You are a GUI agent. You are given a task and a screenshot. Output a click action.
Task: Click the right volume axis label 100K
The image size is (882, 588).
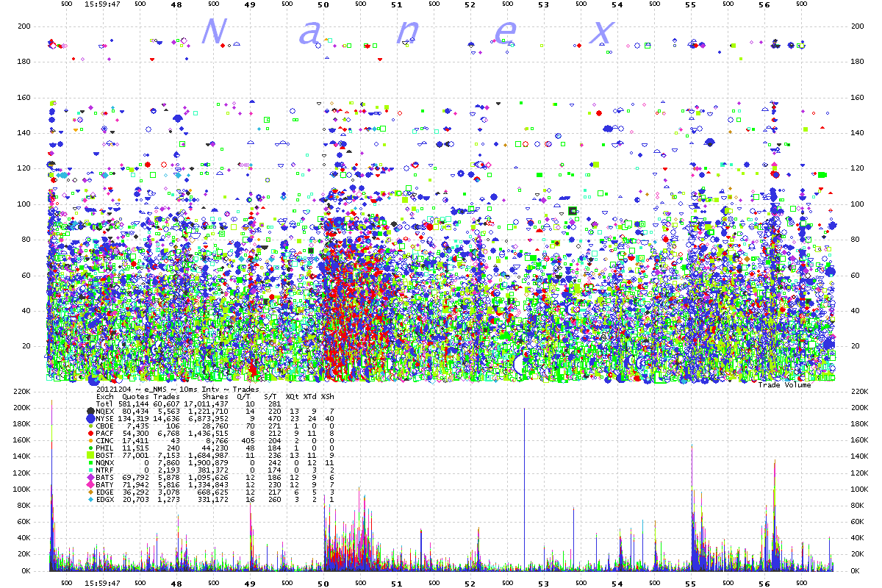point(858,489)
